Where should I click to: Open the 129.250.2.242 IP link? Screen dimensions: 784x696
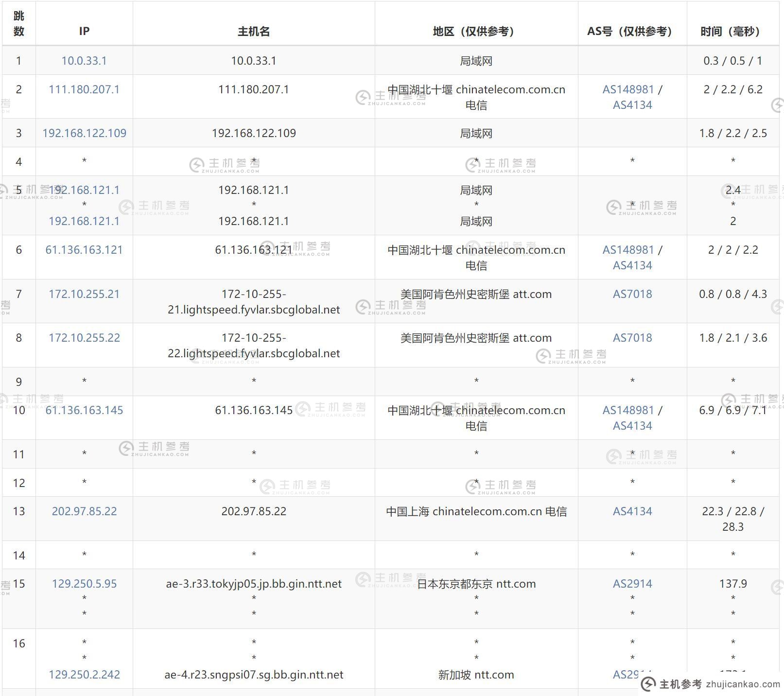click(x=84, y=675)
